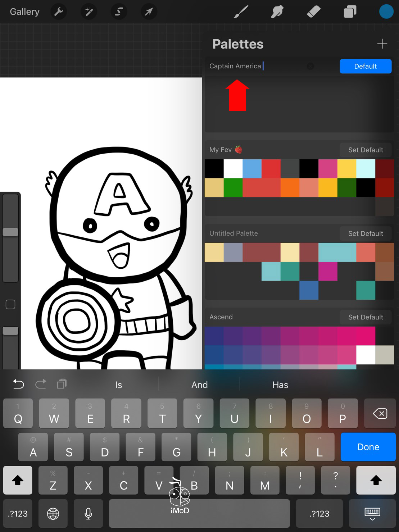
Task: Activate the Selection tool
Action: coord(118,12)
